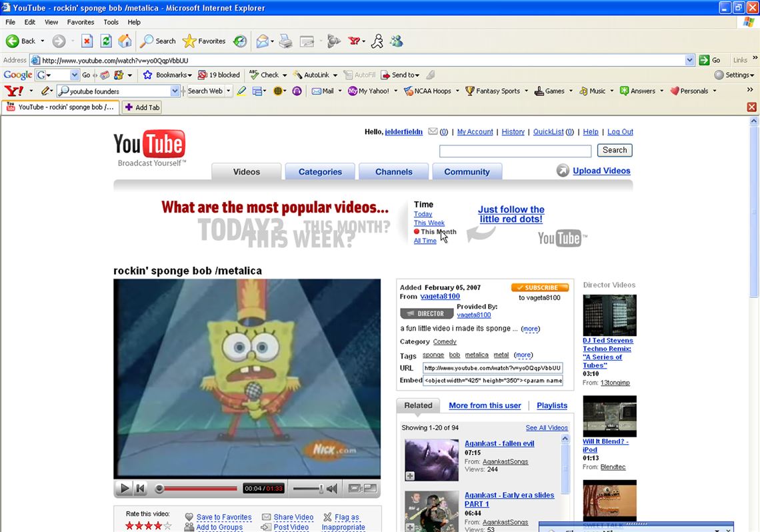The width and height of the screenshot is (760, 532).
Task: Click the 'Upload Videos' link
Action: [601, 171]
